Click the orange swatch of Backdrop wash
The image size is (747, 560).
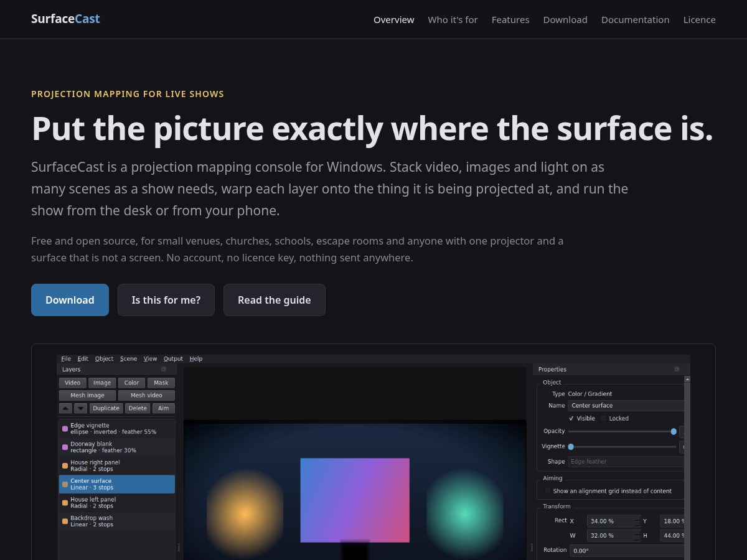[65, 521]
